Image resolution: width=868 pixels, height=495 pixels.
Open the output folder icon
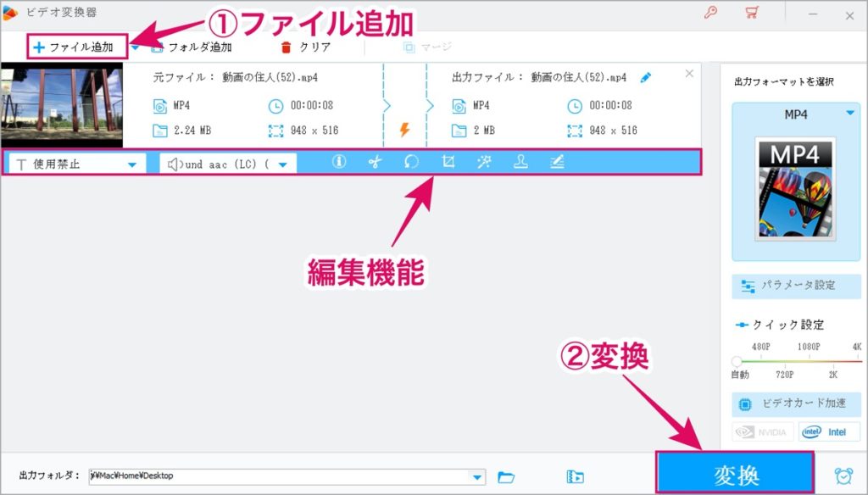click(506, 476)
